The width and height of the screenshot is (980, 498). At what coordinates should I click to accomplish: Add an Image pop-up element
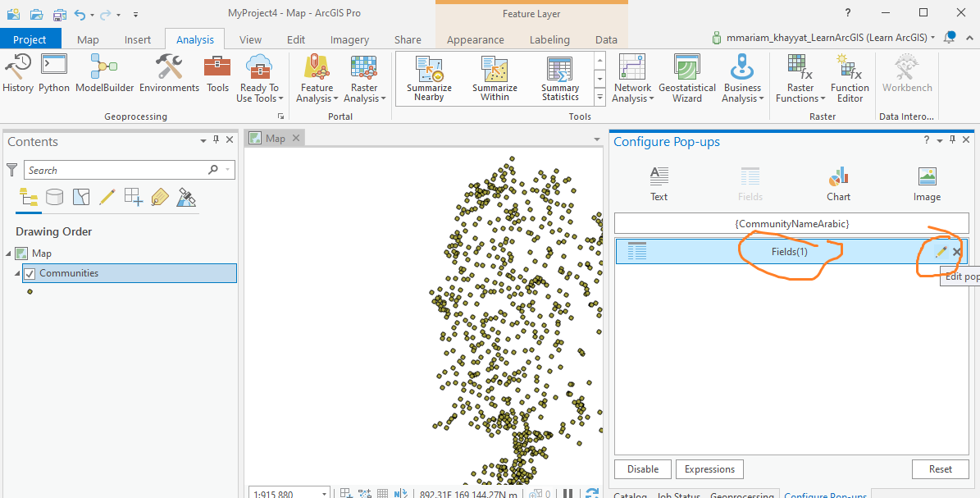pos(927,183)
